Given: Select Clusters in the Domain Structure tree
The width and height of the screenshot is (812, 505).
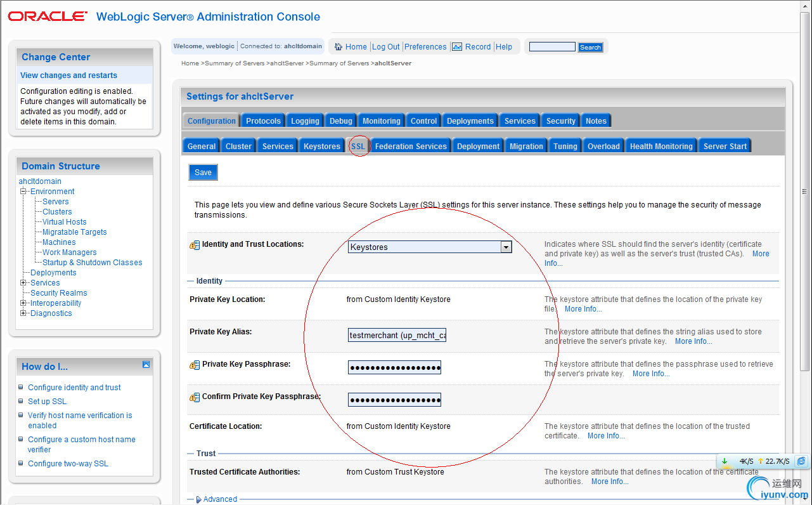Looking at the screenshot, I should (58, 212).
